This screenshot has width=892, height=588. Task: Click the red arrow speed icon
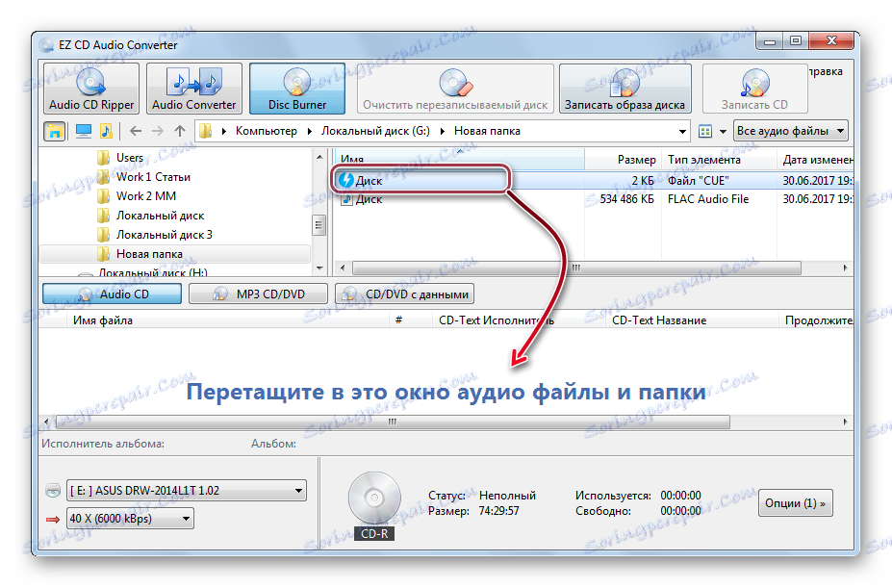click(53, 519)
